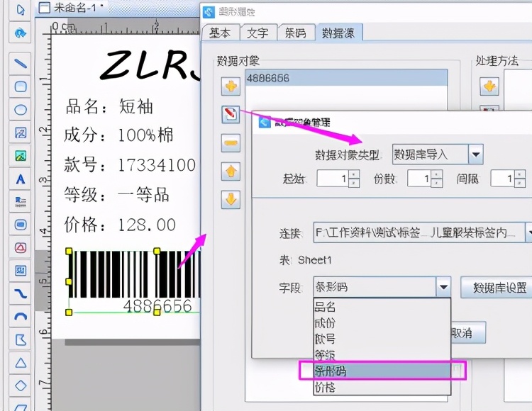Select the diamond shape tool

tap(21, 386)
